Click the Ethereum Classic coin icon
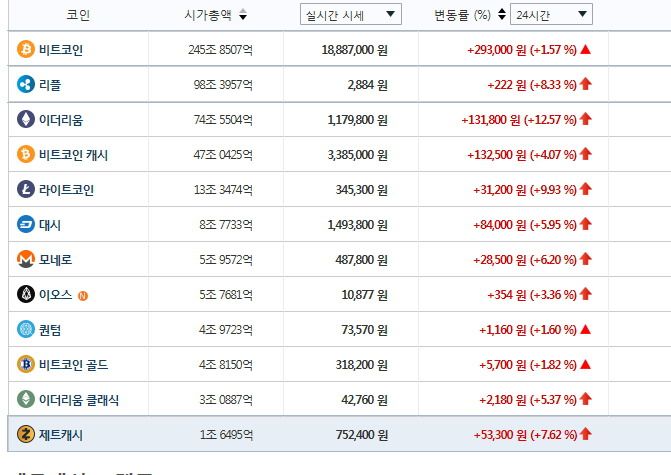This screenshot has width=671, height=475. pos(26,399)
